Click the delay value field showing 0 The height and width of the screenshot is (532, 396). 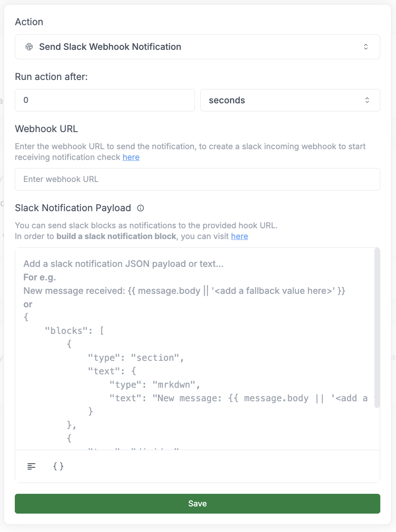[105, 100]
